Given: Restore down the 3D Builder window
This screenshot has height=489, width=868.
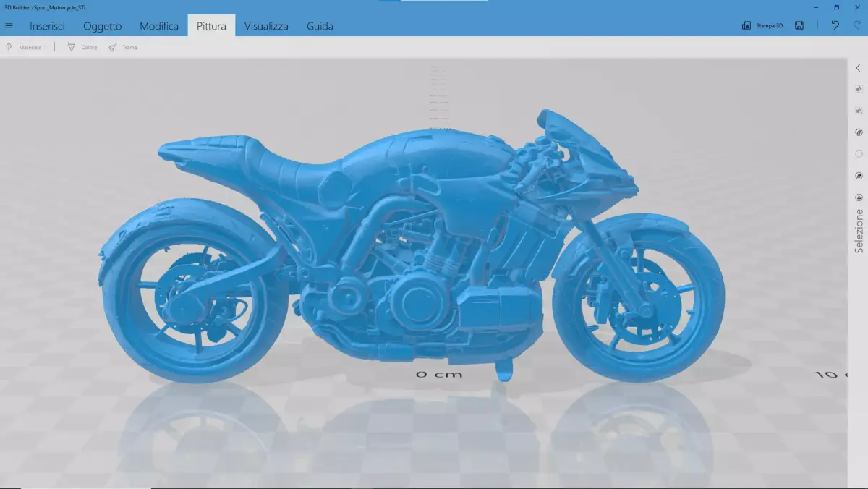Looking at the screenshot, I should (836, 7).
